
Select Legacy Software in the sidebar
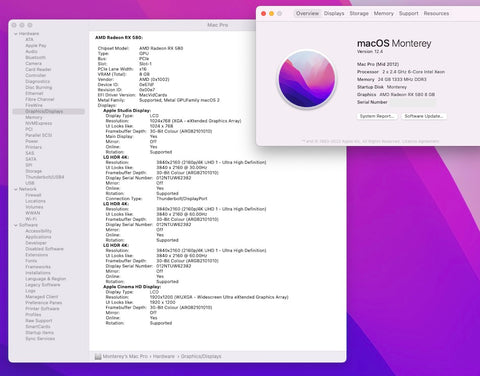[43, 285]
